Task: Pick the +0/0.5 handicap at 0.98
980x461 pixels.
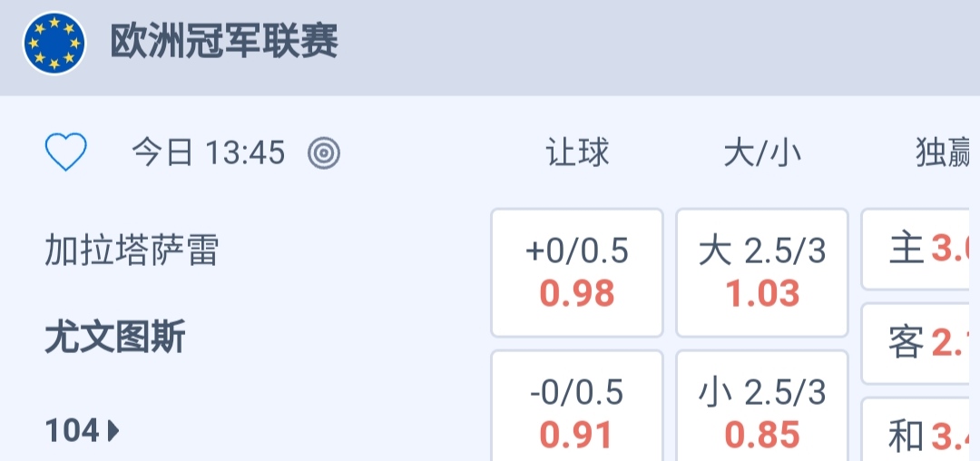Action: [577, 272]
